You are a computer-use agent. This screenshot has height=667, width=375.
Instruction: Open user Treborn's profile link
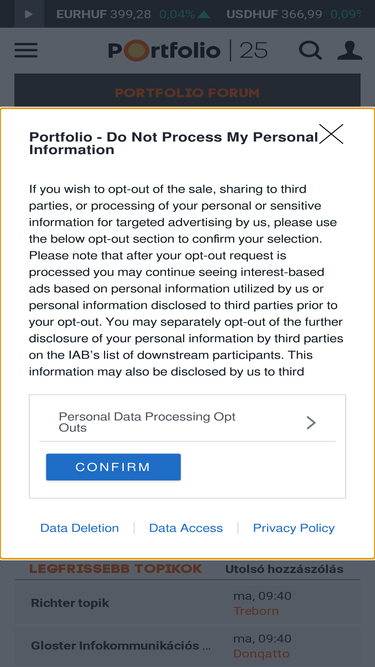256,610
